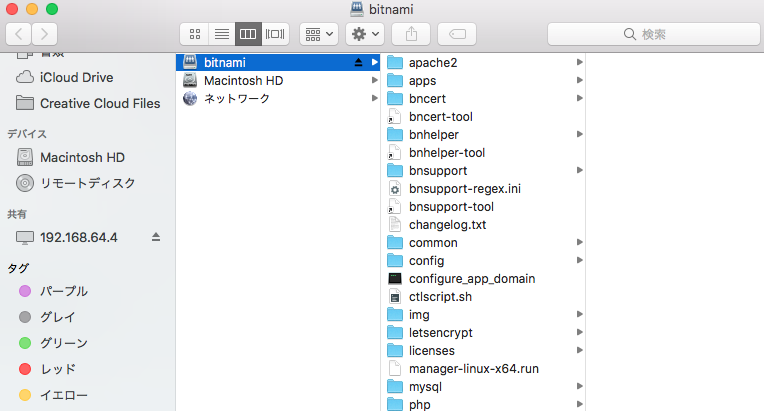This screenshot has height=411, width=764.
Task: Eject the bitnami volume in column
Action: point(358,62)
